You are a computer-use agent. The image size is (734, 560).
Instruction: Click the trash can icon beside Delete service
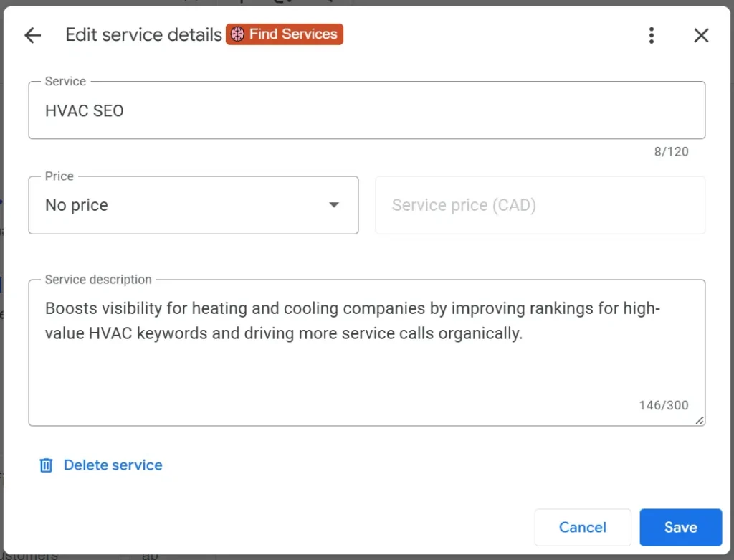point(46,465)
